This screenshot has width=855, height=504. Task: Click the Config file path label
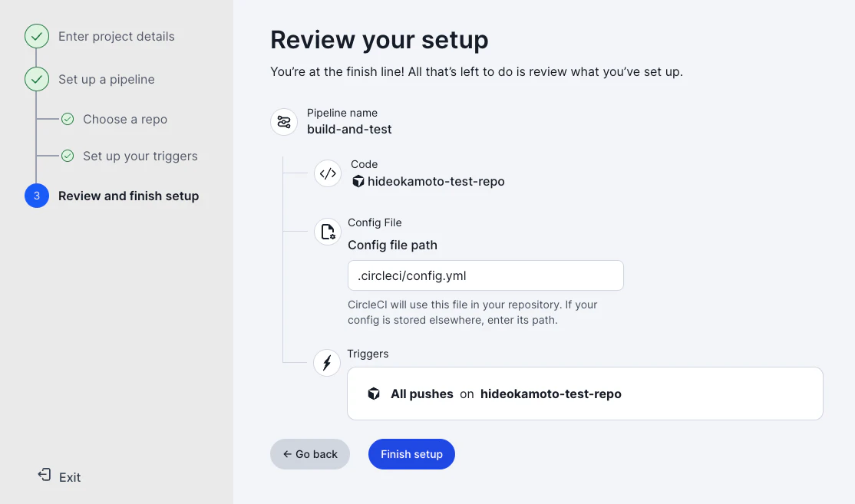click(393, 245)
